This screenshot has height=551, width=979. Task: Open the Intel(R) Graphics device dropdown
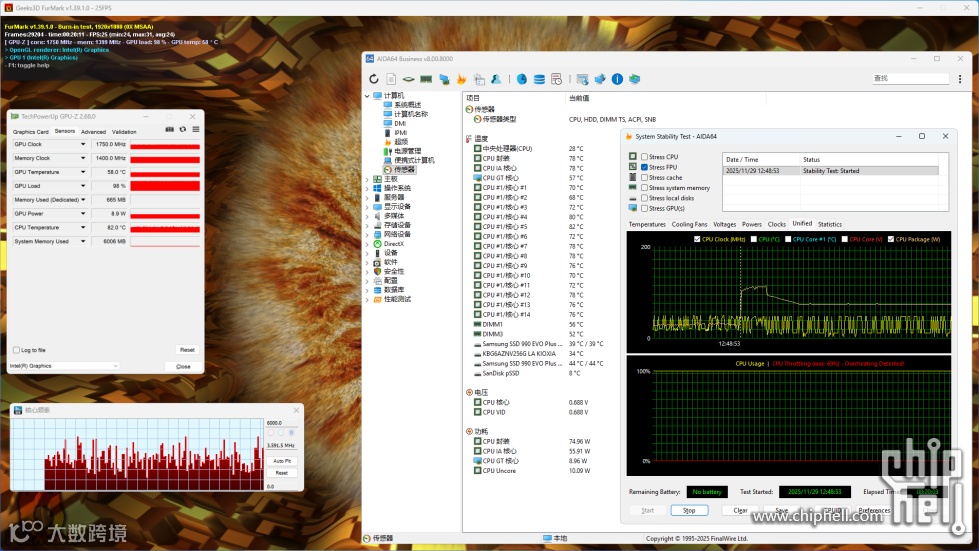point(63,366)
